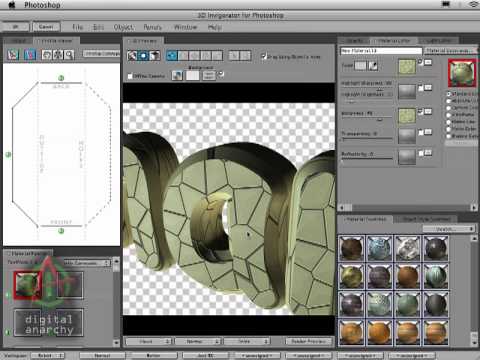Click the OK button beside Cancel
The width and height of the screenshot is (480, 360).
click(16, 27)
